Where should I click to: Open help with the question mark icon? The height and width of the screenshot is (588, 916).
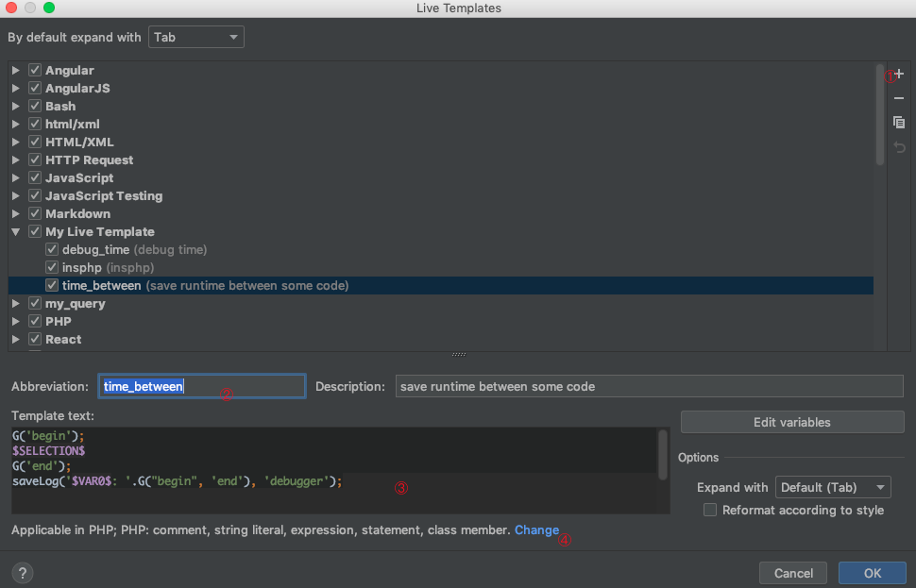click(x=24, y=573)
